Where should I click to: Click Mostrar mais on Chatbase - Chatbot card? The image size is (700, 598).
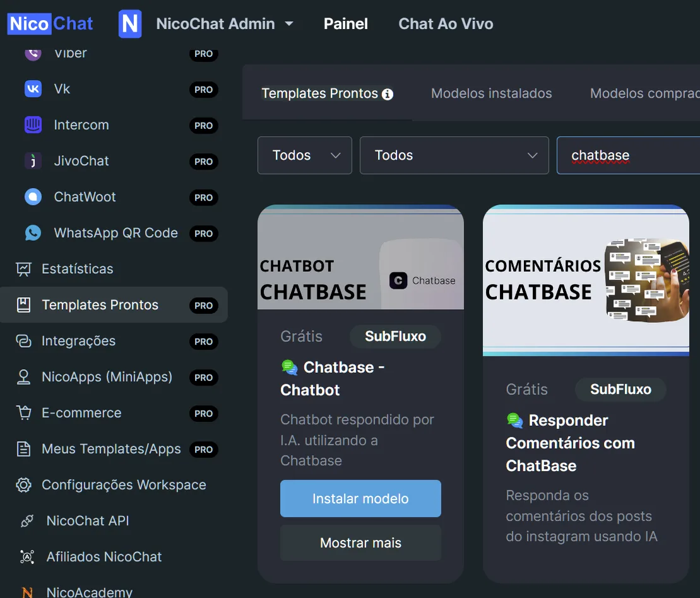click(x=360, y=542)
